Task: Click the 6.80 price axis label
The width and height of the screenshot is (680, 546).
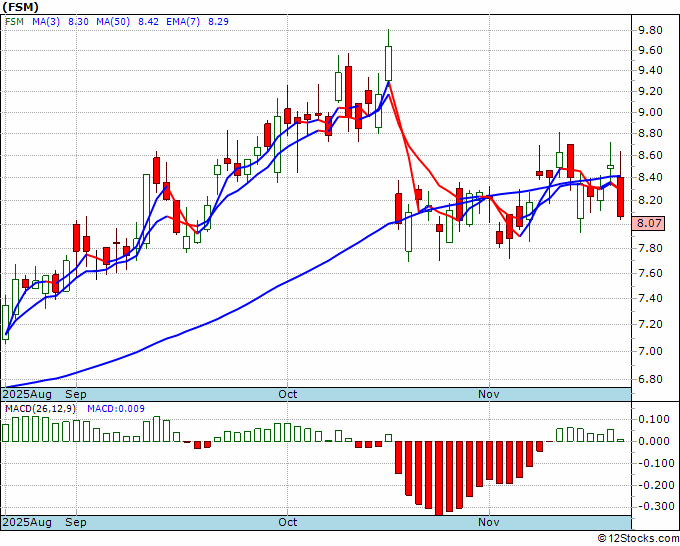Action: [x=650, y=379]
